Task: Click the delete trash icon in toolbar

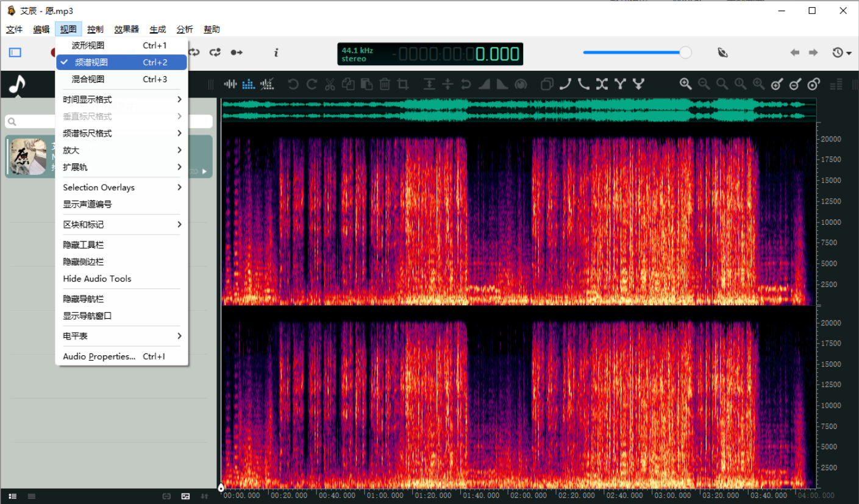Action: pyautogui.click(x=385, y=84)
